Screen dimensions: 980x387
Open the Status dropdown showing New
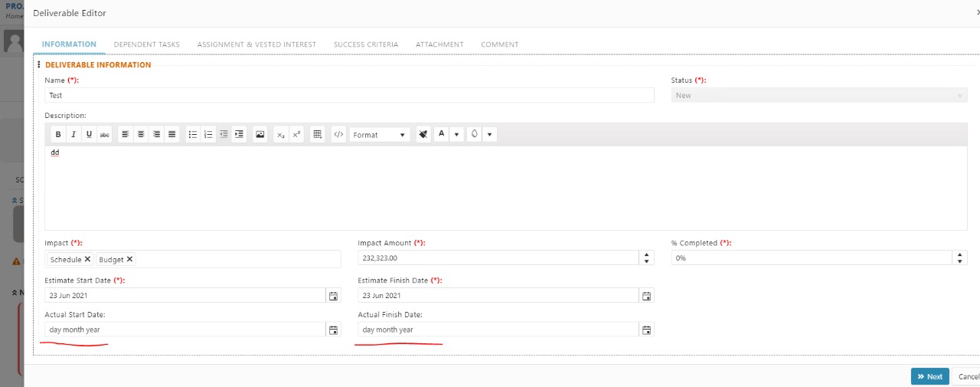pyautogui.click(x=819, y=95)
